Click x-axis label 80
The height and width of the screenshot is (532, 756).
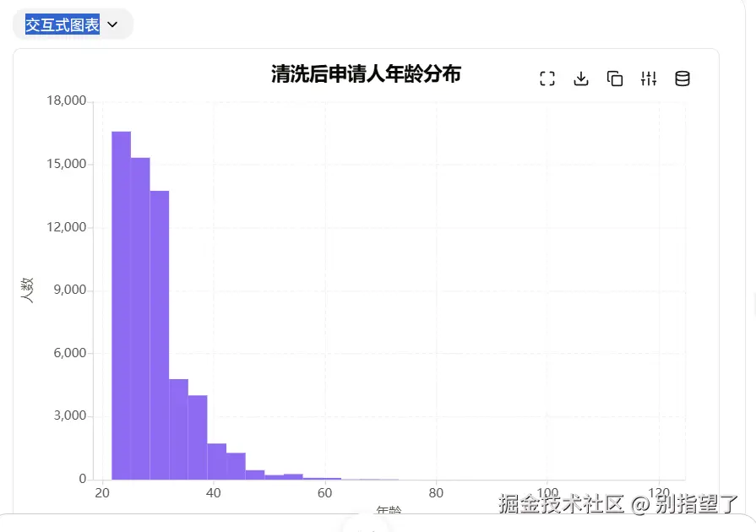[436, 493]
